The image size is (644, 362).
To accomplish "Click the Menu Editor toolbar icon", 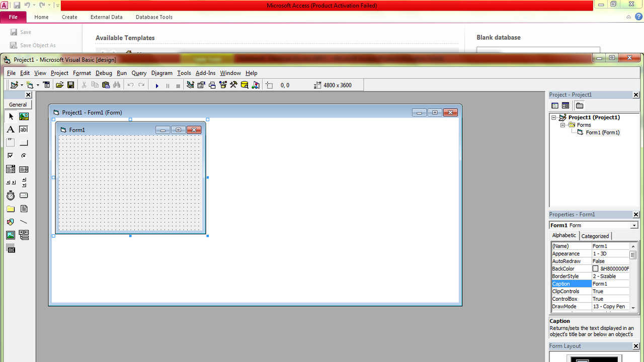I will 47,85.
